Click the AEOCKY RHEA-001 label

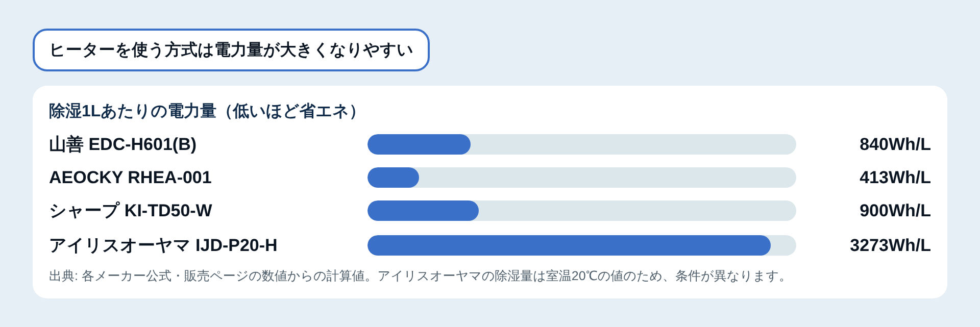pos(130,178)
